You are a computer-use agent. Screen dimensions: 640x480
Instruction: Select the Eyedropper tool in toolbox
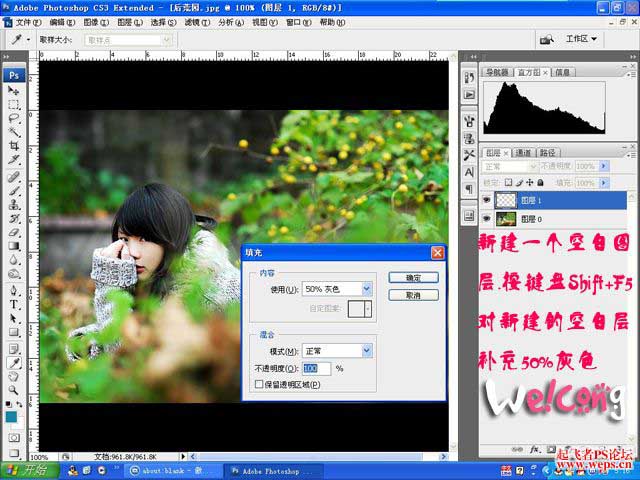click(x=13, y=363)
